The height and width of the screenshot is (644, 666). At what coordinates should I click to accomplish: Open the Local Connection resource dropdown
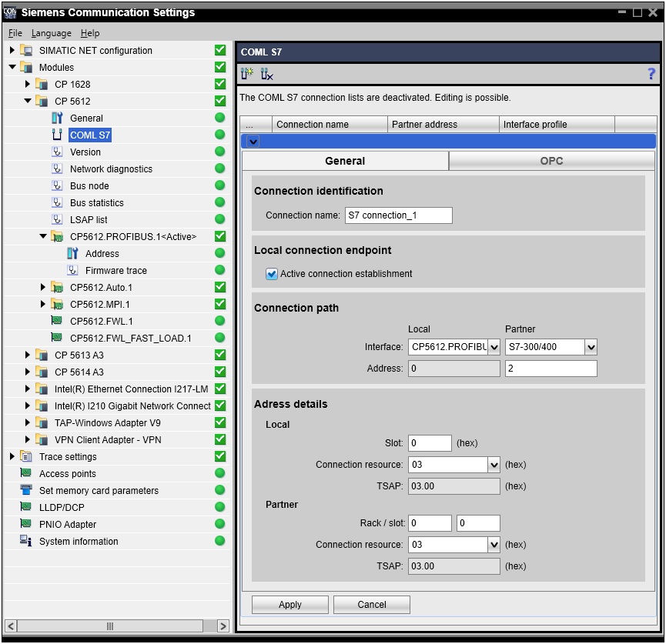tap(494, 465)
